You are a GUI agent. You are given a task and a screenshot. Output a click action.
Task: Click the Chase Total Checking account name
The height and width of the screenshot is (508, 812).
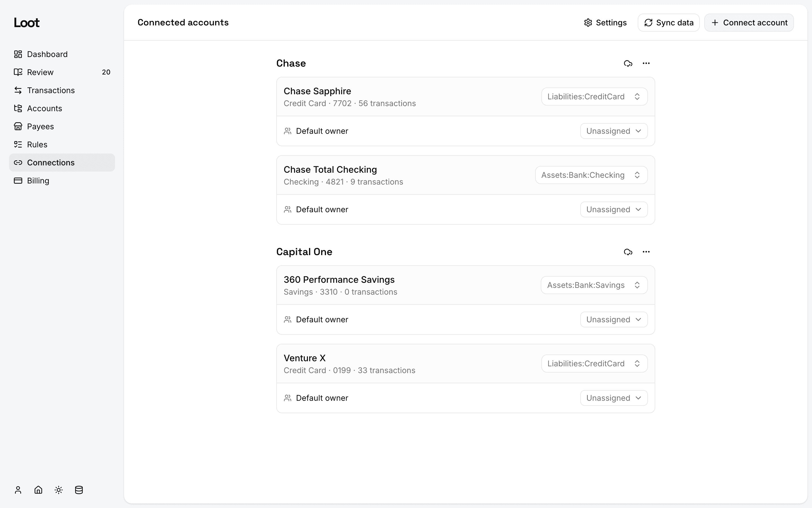(x=330, y=170)
